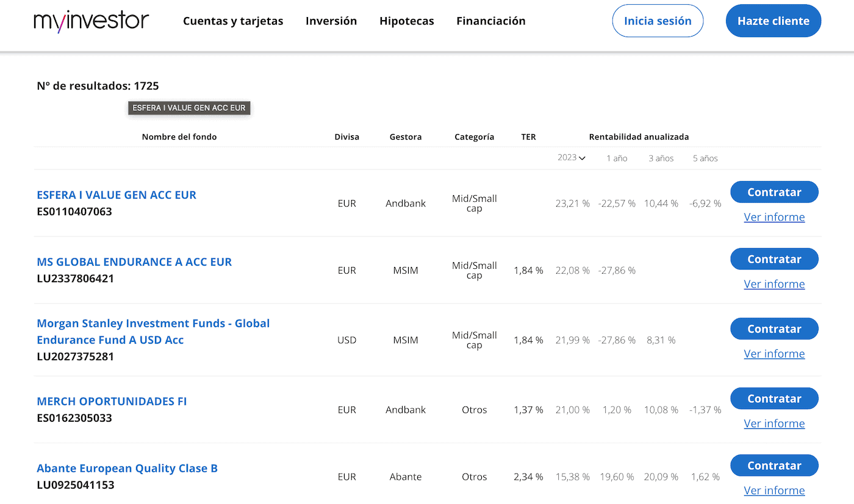This screenshot has width=854, height=504.
Task: Open Ver informe for MS GLOBAL ENDURANCE A ACC EUR
Action: coord(774,284)
